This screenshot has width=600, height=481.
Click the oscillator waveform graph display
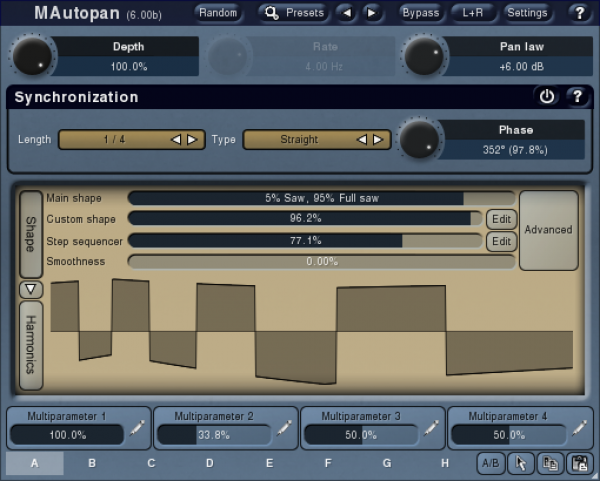(312, 331)
